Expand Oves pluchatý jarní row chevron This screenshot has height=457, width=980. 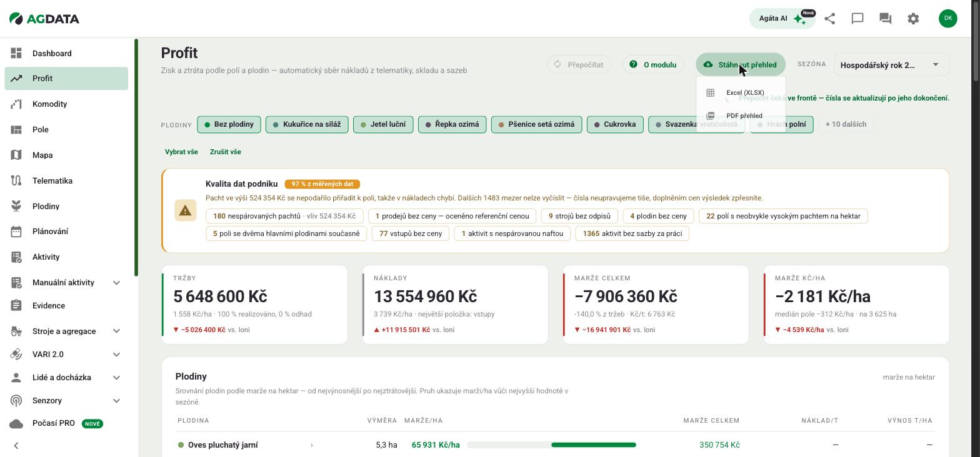[x=312, y=445]
